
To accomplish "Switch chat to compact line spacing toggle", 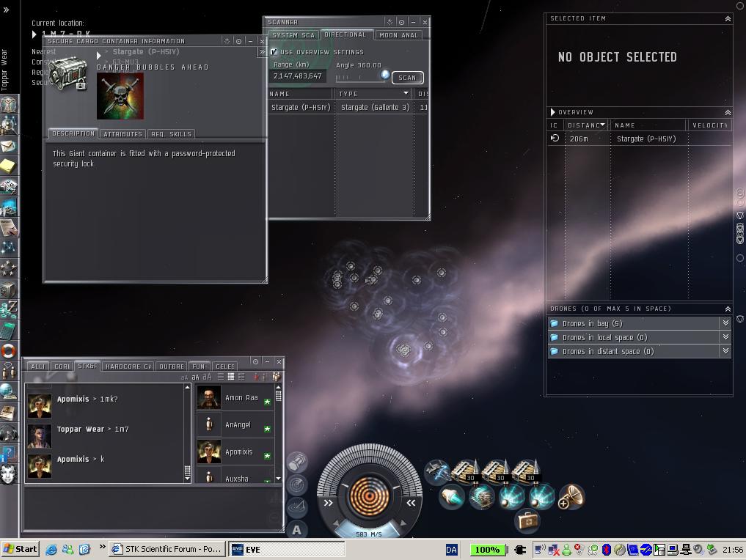I will click(x=221, y=377).
